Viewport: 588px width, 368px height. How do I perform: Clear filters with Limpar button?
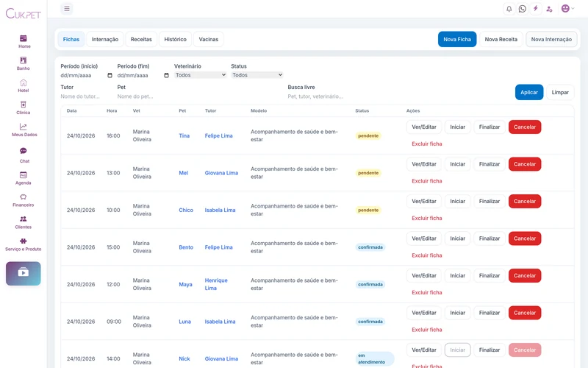[560, 92]
